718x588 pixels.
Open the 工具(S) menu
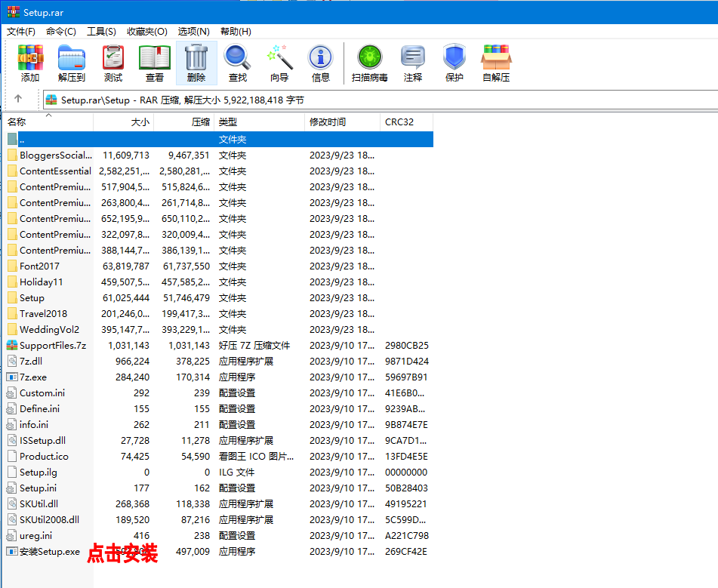102,31
